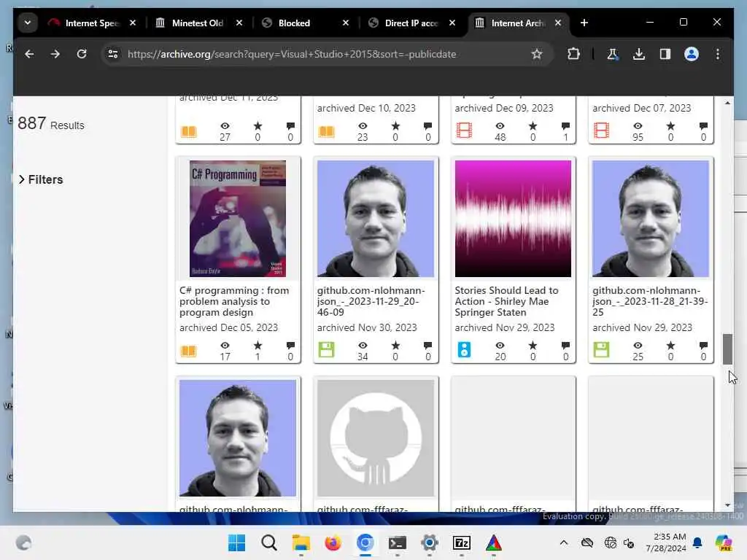Viewport: 747px width, 560px height.
Task: Open Stories Should Lead to Action title
Action: tap(506, 301)
